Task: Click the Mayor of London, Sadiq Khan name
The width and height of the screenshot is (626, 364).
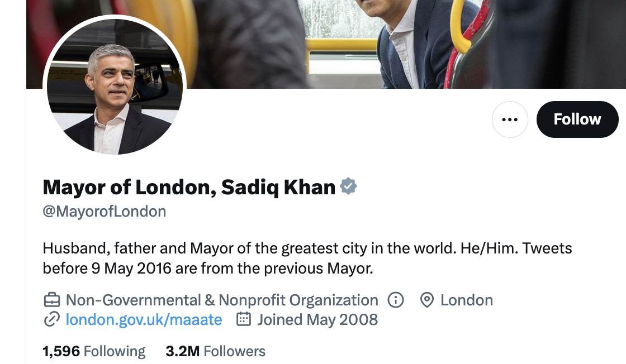Action: click(189, 187)
